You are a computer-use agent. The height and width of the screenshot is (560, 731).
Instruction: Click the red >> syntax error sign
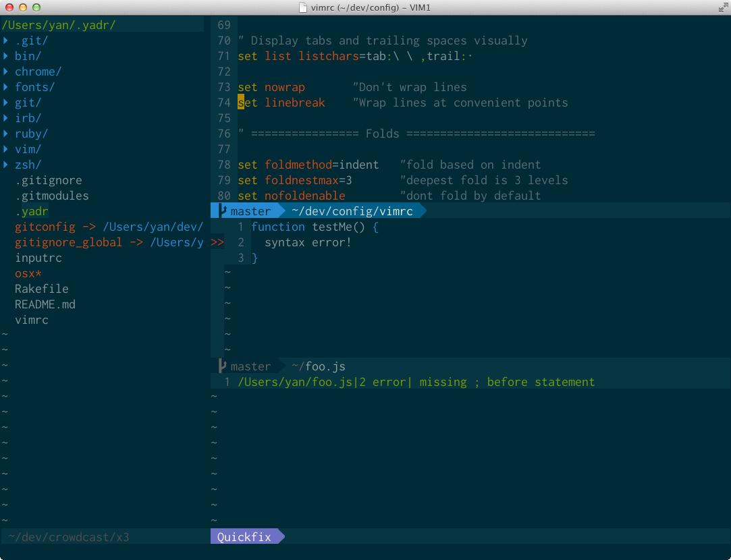pyautogui.click(x=217, y=242)
